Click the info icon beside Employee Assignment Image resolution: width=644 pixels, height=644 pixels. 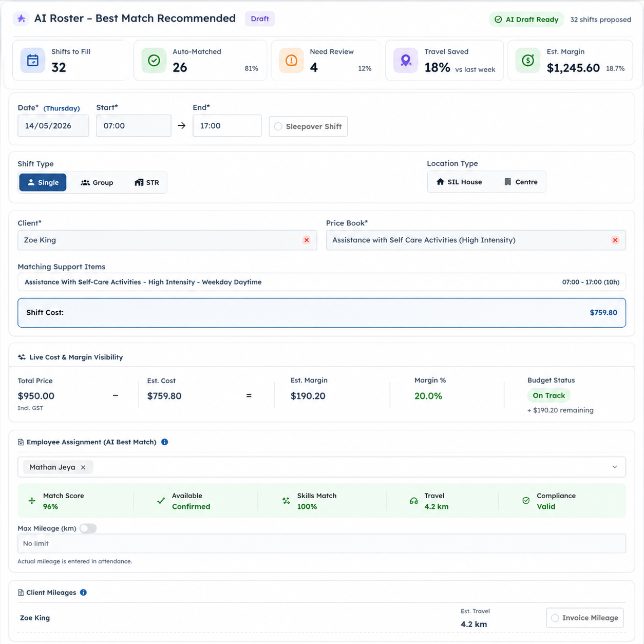click(x=164, y=442)
